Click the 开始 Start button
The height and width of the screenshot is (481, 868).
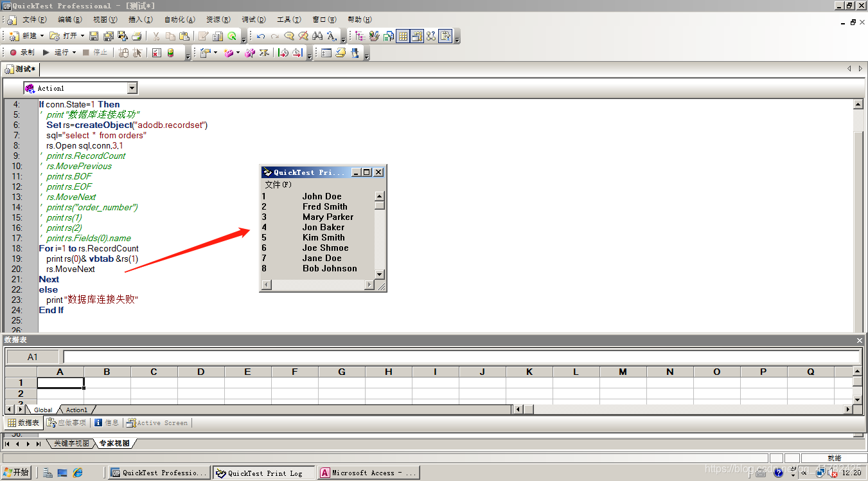coord(17,473)
